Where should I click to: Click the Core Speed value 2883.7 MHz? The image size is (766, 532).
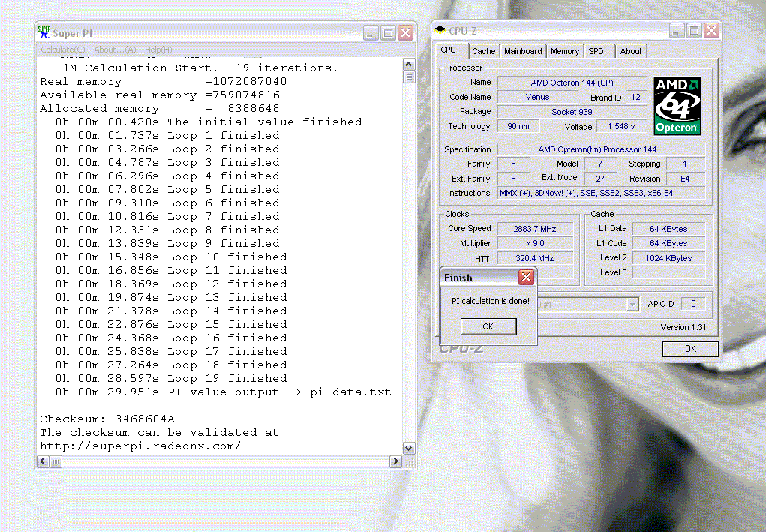pyautogui.click(x=535, y=229)
